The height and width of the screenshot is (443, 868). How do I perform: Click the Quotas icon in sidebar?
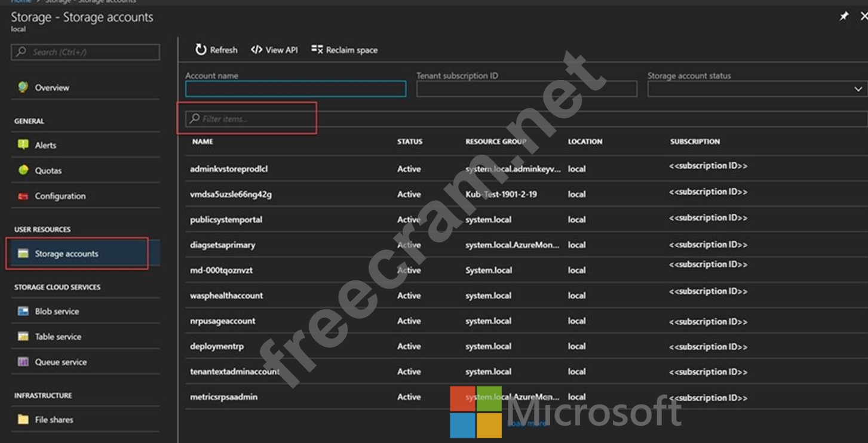[x=23, y=170]
